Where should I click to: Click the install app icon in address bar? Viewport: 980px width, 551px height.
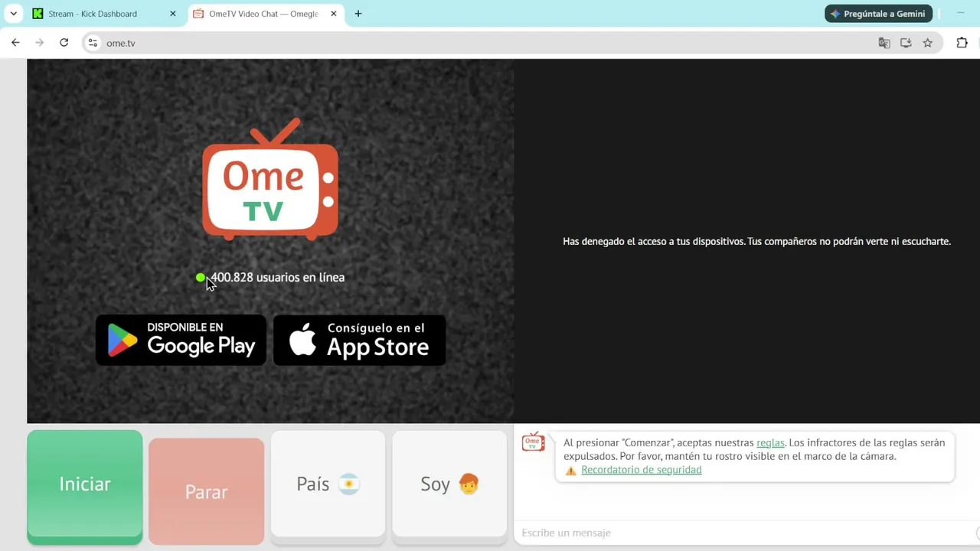click(x=906, y=43)
